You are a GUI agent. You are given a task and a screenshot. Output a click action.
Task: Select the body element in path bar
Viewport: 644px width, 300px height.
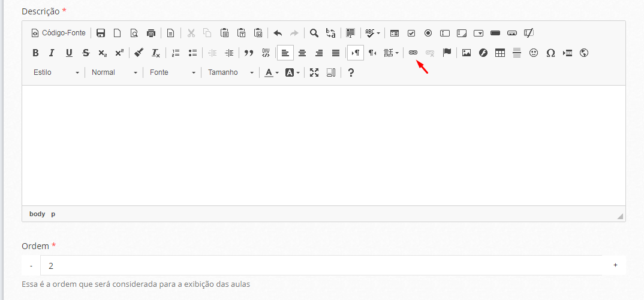37,214
